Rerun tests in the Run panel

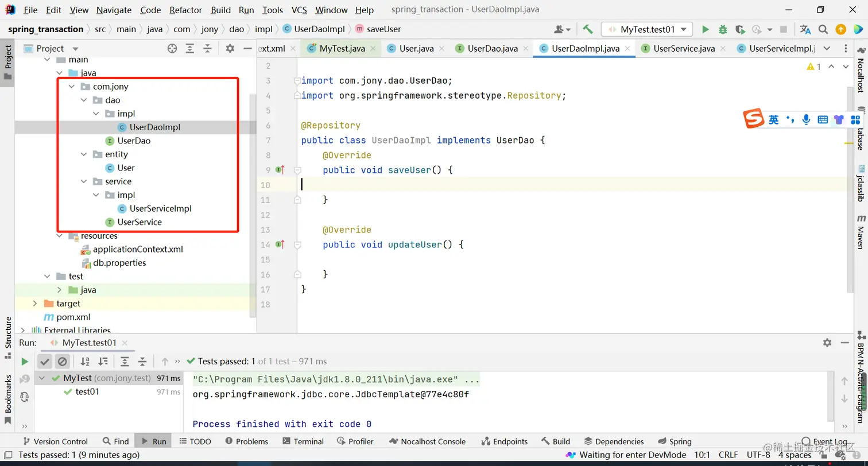[x=25, y=362]
